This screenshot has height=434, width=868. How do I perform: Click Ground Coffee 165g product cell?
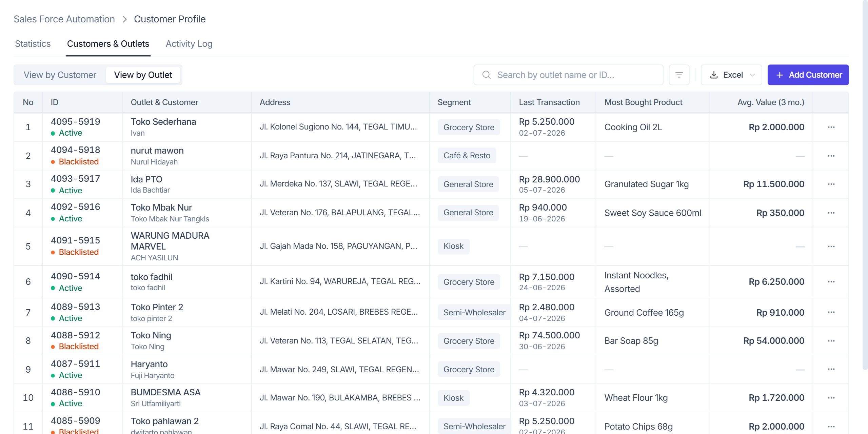point(644,313)
